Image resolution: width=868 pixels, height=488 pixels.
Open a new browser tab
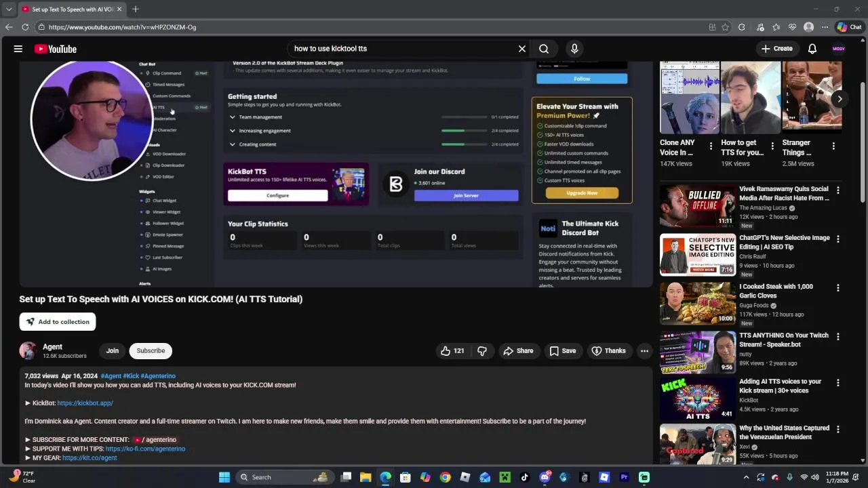pos(136,9)
